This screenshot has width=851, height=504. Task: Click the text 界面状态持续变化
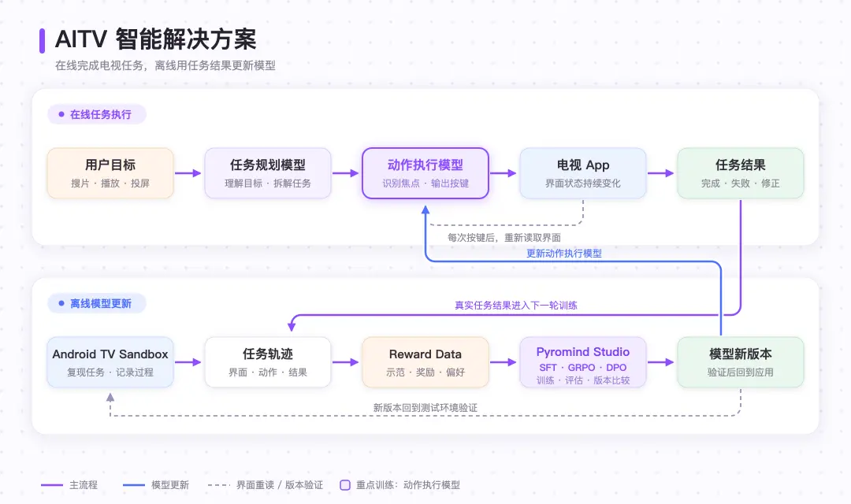pos(583,183)
